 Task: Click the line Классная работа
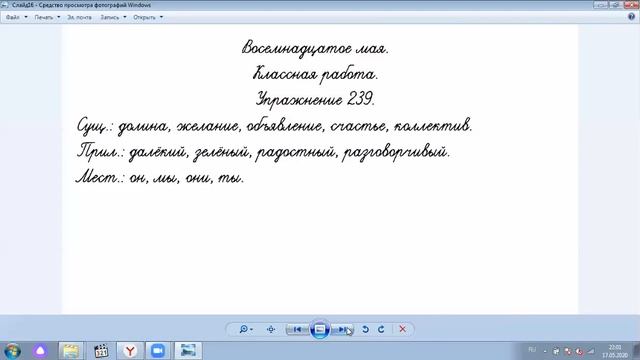[x=315, y=74]
